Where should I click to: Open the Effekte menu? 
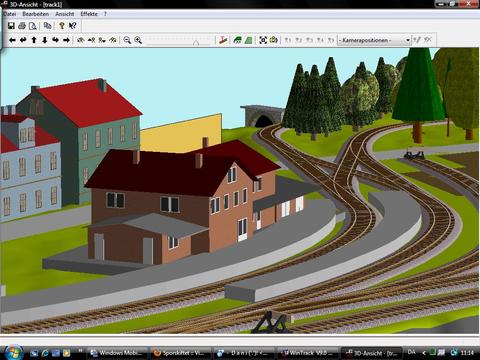89,14
